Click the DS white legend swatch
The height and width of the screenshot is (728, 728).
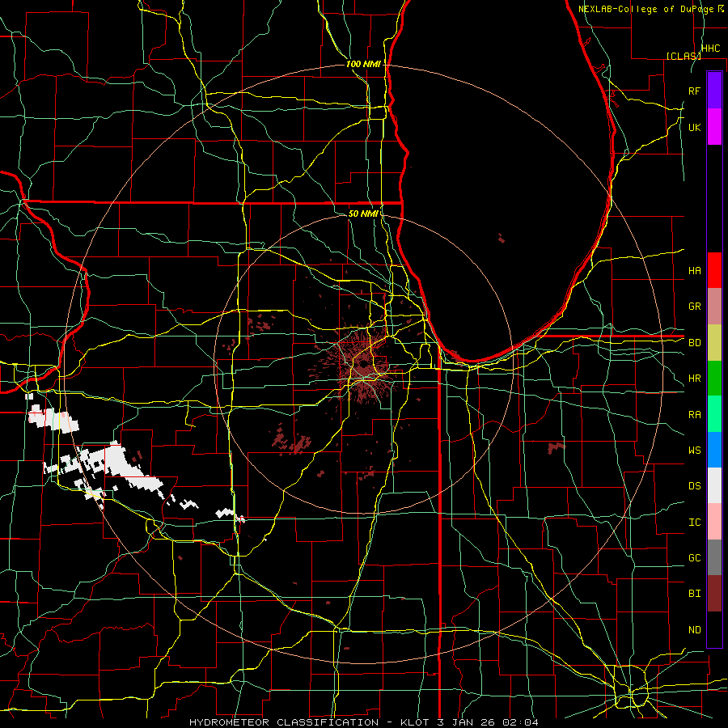pyautogui.click(x=714, y=485)
